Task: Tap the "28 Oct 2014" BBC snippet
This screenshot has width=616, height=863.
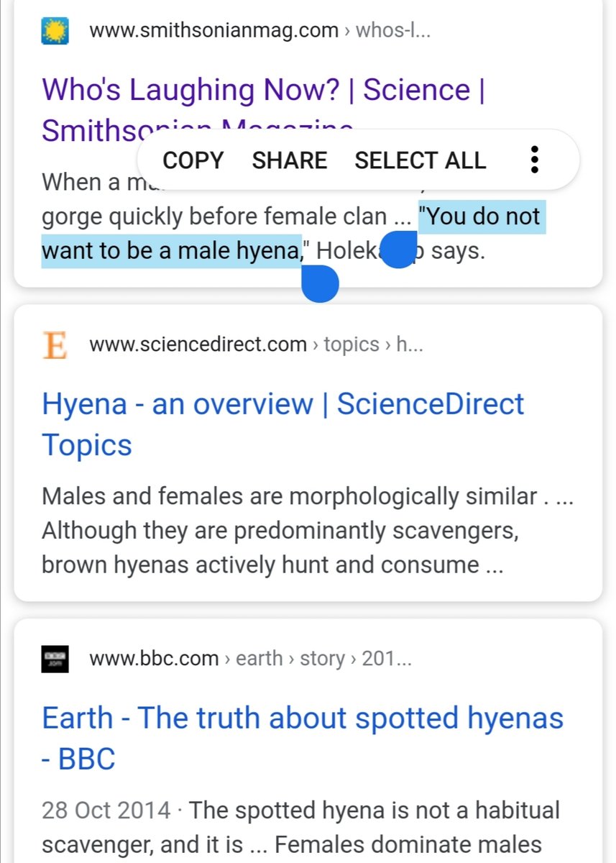Action: [106, 811]
